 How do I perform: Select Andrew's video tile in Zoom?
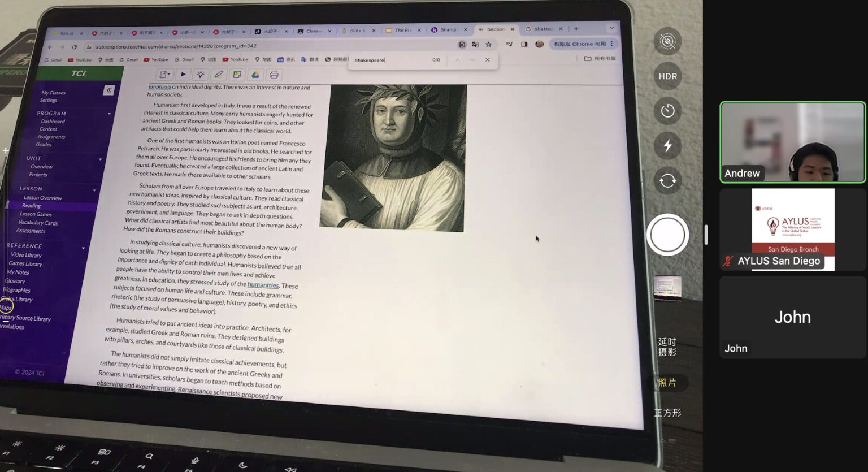(x=792, y=142)
